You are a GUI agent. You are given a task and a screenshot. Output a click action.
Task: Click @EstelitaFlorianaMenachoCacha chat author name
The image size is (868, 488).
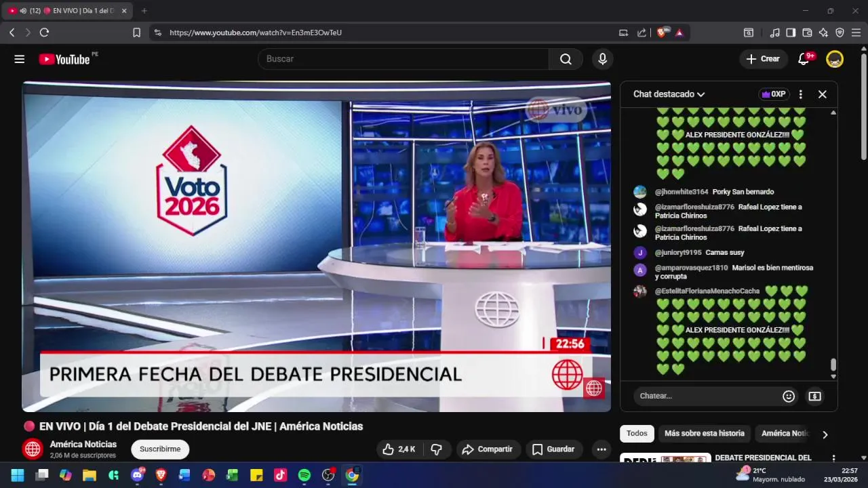click(707, 291)
